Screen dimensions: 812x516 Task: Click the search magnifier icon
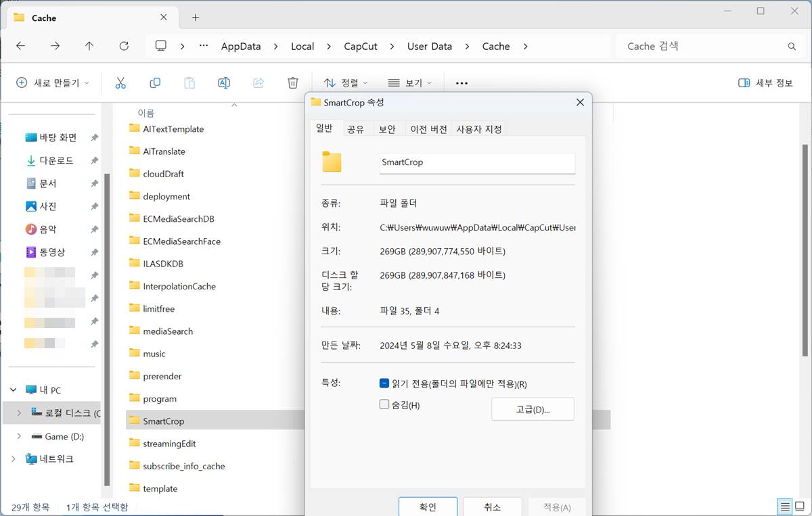click(x=792, y=47)
